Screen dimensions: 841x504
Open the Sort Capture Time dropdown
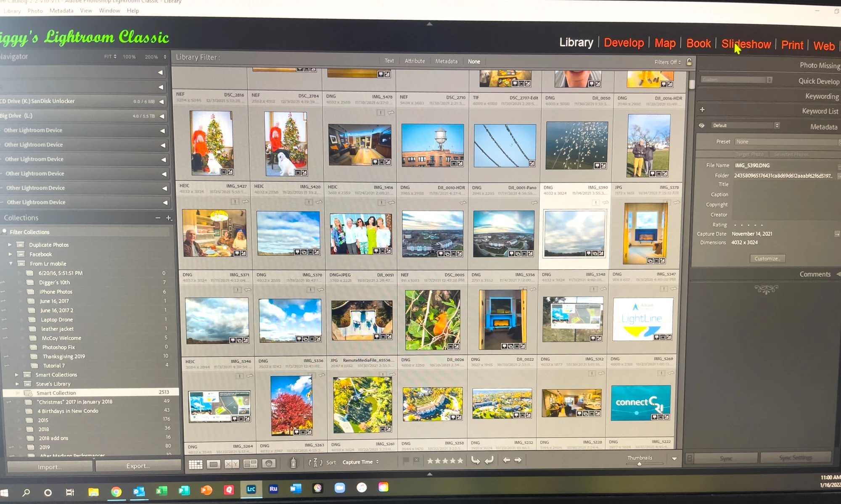360,462
